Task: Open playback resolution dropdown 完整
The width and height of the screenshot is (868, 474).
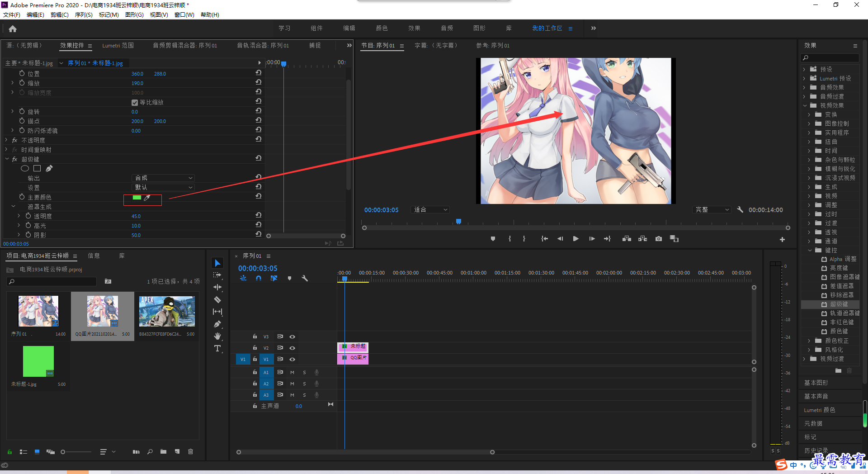Action: point(712,210)
